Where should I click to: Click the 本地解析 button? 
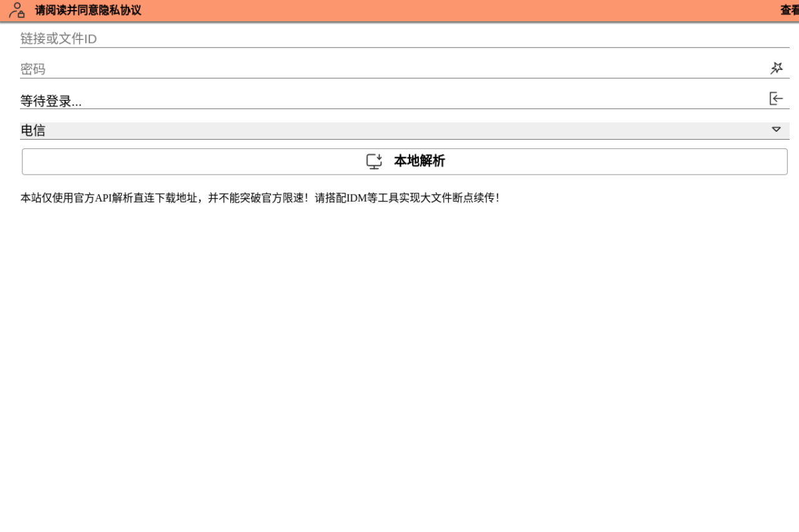coord(404,162)
